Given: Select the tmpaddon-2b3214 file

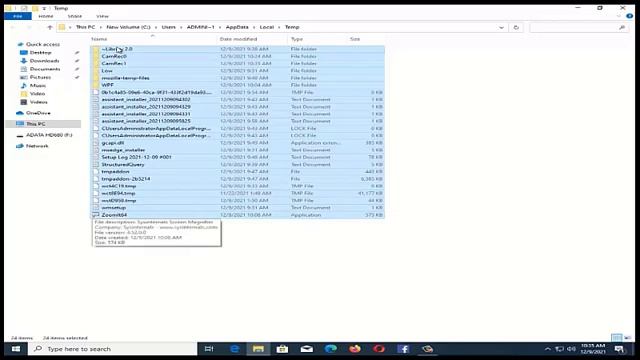Looking at the screenshot, I should pos(126,179).
